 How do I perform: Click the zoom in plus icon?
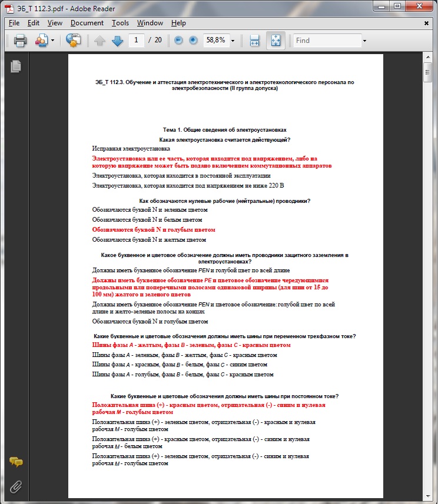pos(193,41)
